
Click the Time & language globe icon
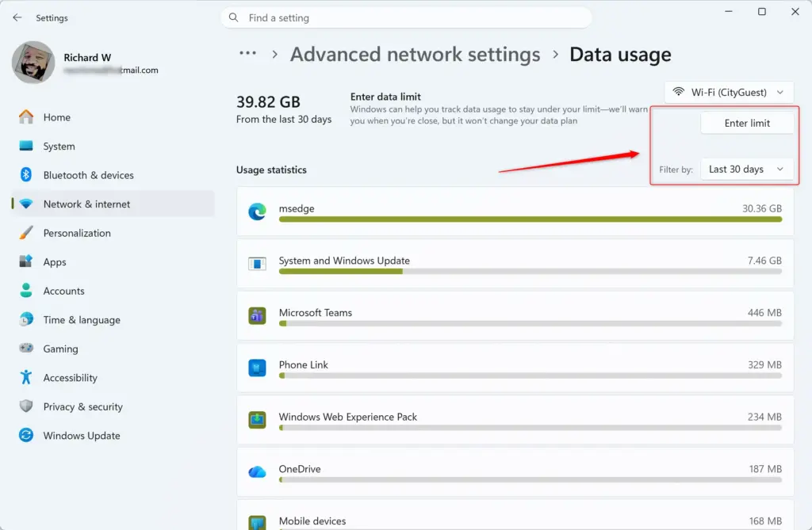tap(26, 319)
